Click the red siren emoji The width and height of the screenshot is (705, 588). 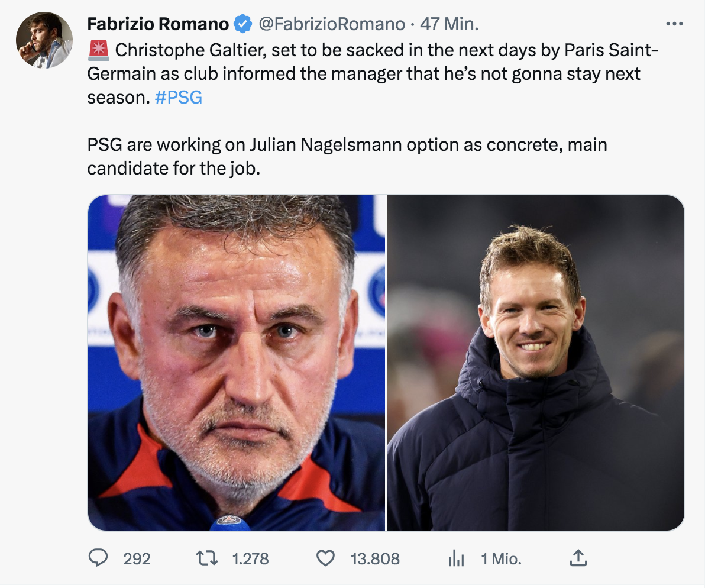coord(98,50)
